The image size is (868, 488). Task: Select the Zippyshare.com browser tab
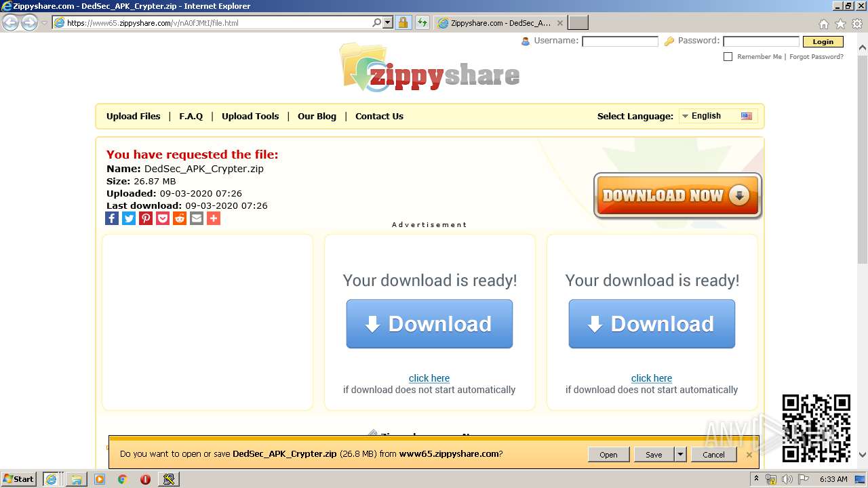(x=500, y=23)
